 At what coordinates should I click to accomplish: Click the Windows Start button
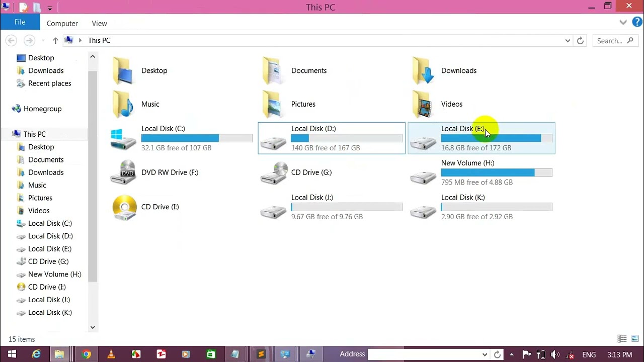(x=12, y=354)
